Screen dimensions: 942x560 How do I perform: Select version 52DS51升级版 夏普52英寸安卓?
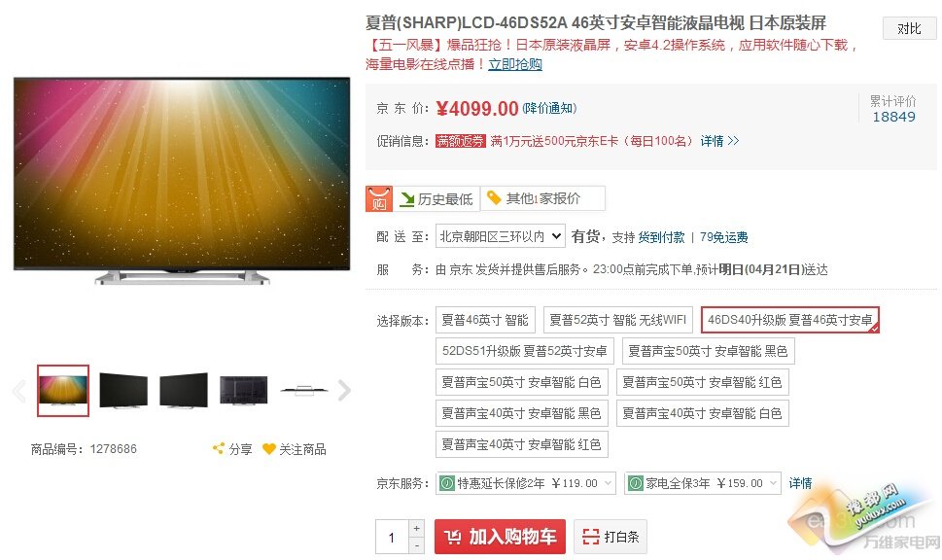coord(525,351)
